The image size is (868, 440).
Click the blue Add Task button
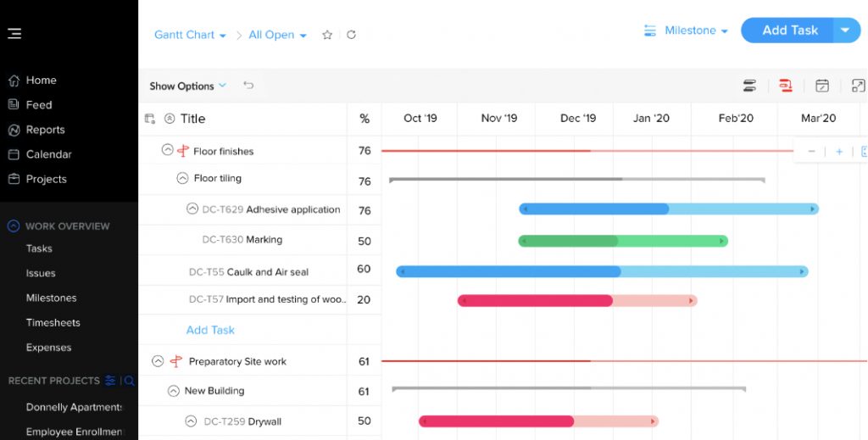click(x=789, y=31)
